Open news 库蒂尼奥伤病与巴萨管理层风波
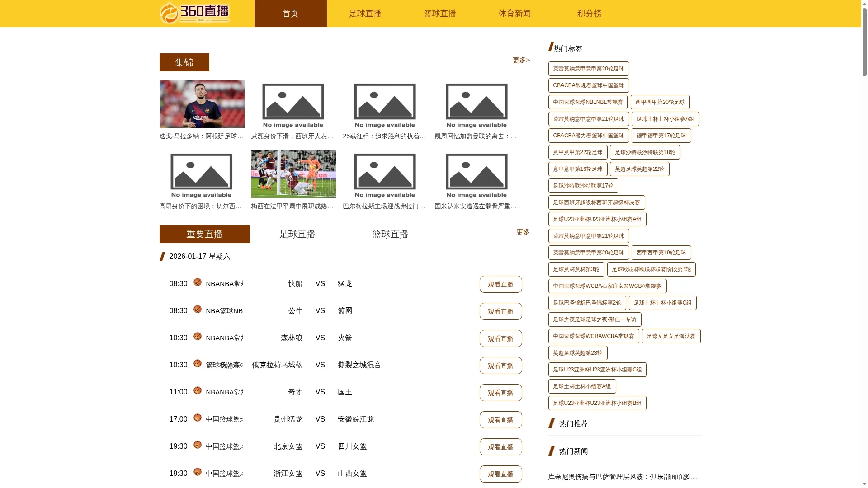868x488 pixels. [623, 477]
